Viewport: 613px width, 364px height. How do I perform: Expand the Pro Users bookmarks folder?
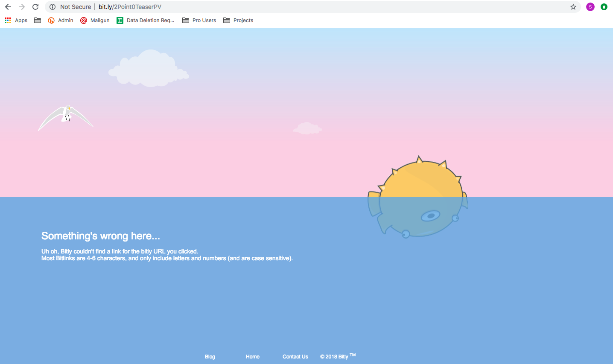199,20
